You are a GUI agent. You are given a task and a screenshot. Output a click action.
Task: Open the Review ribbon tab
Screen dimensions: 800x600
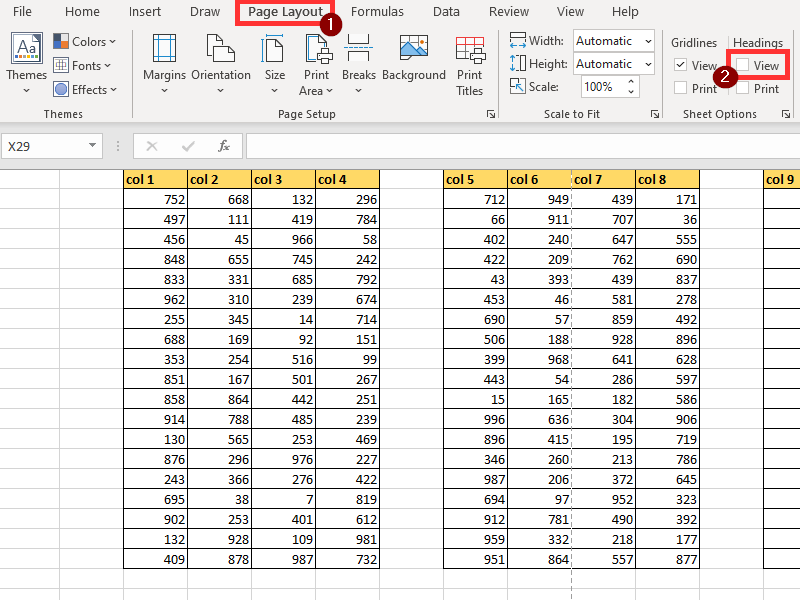pyautogui.click(x=508, y=12)
